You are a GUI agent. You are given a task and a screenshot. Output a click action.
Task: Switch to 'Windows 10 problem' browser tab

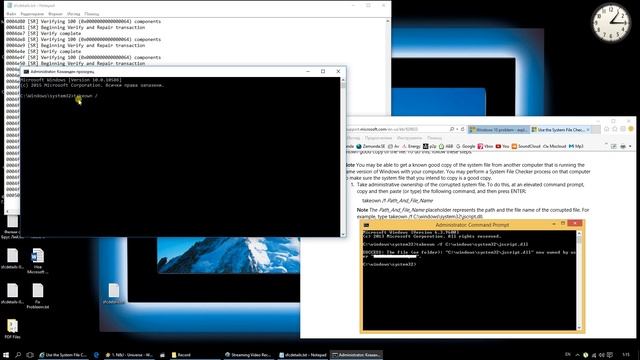pos(499,130)
